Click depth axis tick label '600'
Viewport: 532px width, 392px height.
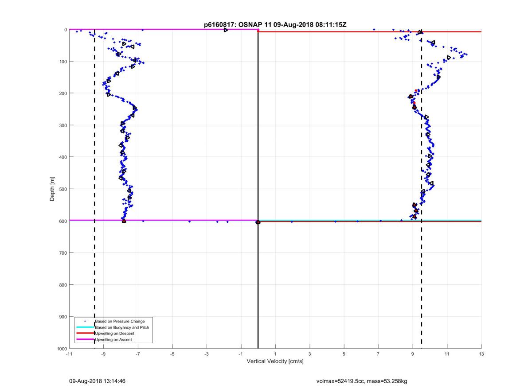point(63,221)
